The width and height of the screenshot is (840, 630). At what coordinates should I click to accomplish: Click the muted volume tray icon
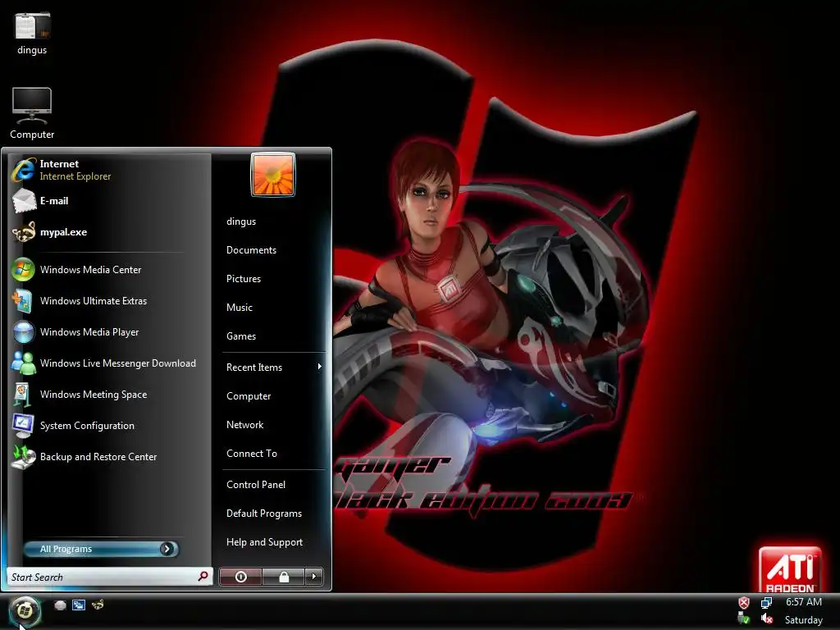click(x=767, y=619)
